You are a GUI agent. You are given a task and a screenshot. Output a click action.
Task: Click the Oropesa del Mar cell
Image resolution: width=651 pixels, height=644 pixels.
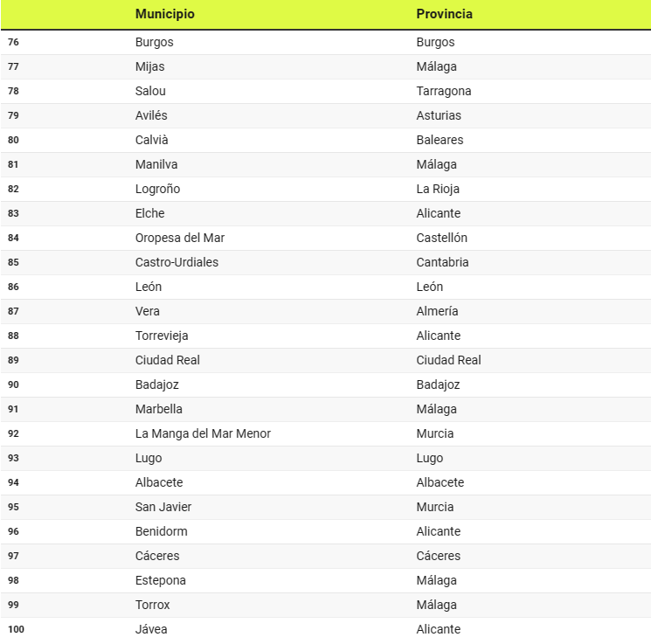click(180, 238)
